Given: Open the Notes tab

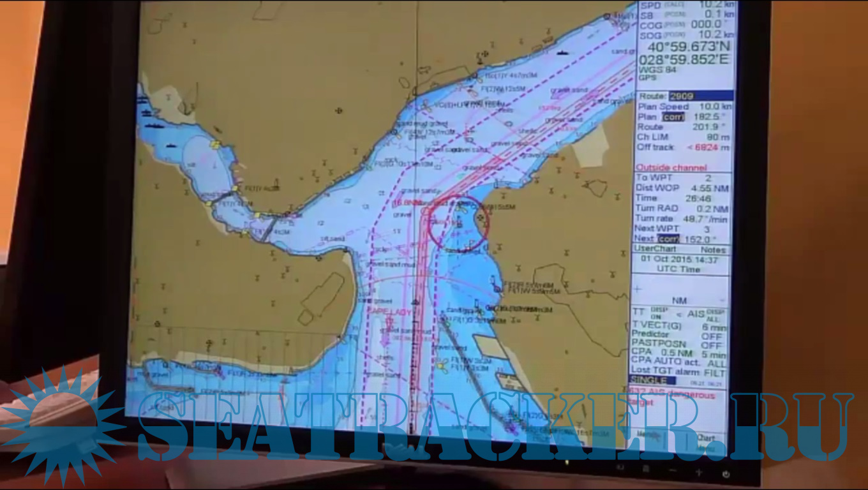Looking at the screenshot, I should [713, 250].
